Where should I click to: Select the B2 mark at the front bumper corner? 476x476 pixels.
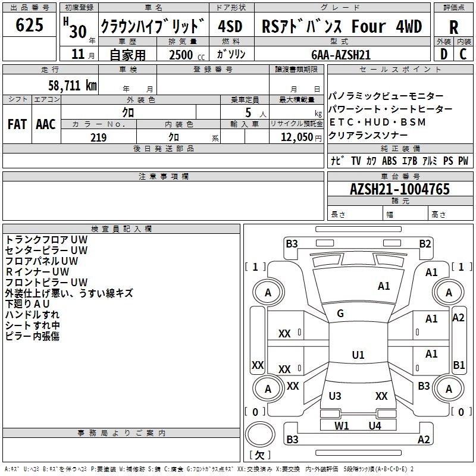coord(425,243)
